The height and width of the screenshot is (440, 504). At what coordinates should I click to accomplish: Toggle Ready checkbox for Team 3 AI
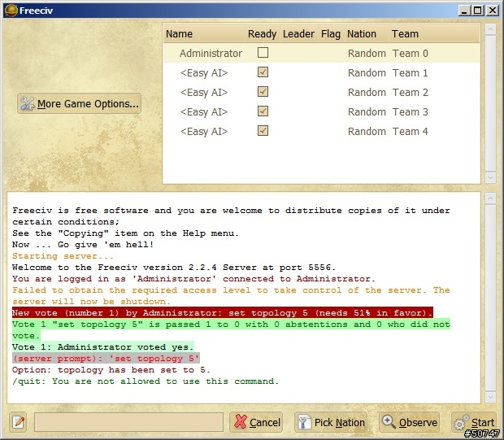(263, 111)
